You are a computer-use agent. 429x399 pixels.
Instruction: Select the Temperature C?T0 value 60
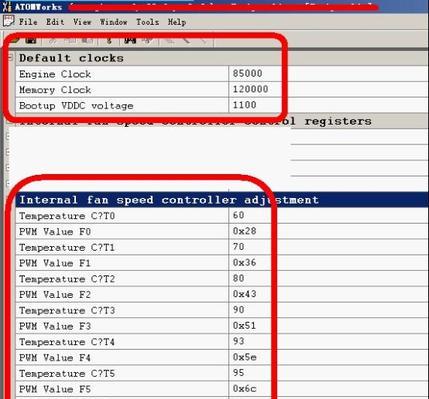point(239,215)
